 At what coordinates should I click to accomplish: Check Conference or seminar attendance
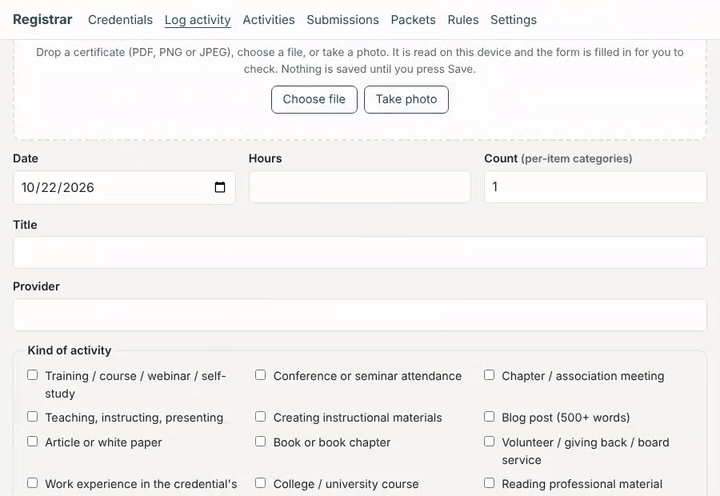(260, 375)
